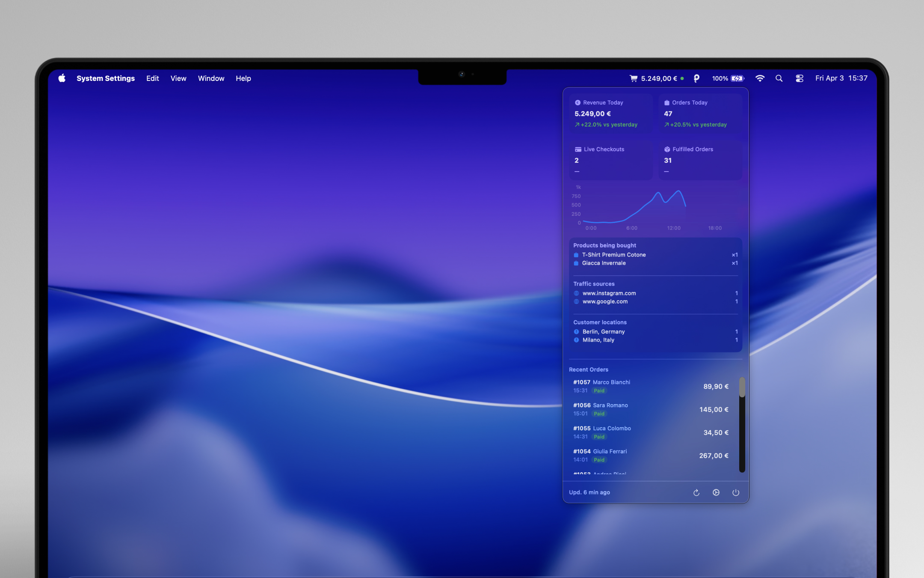
Task: Click the Orders Today count 47
Action: (x=668, y=114)
